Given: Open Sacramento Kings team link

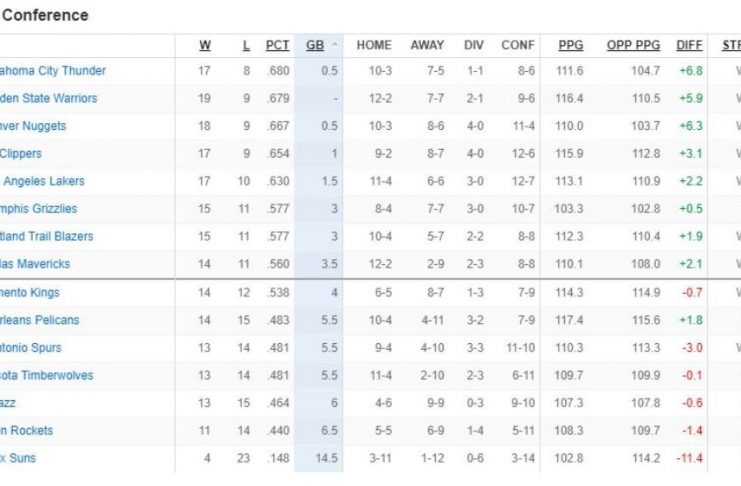Looking at the screenshot, I should pos(30,292).
